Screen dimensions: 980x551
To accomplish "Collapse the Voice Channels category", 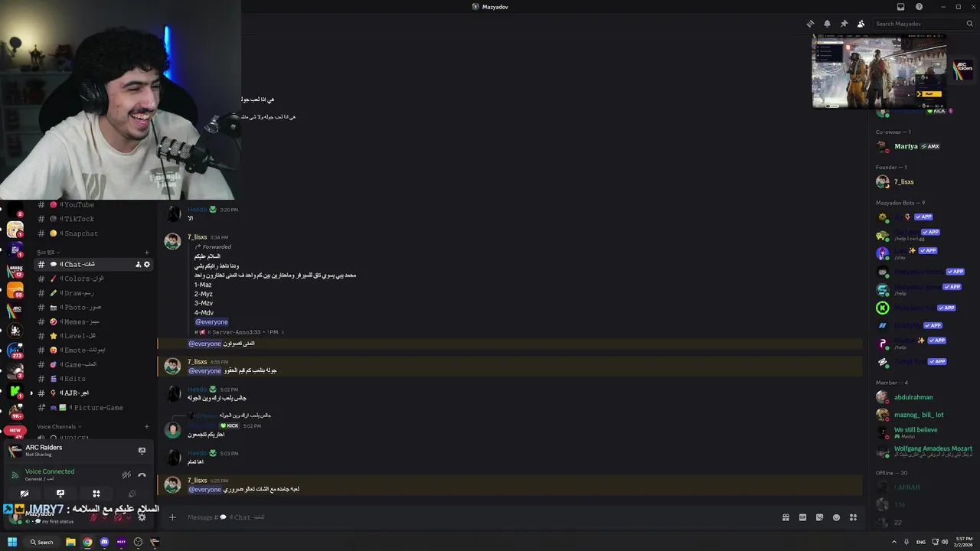I will (59, 426).
